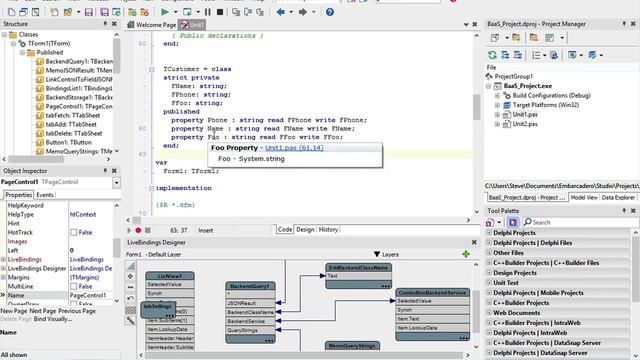The image size is (640, 360).
Task: Open the Data Explorer tab
Action: [x=618, y=197]
